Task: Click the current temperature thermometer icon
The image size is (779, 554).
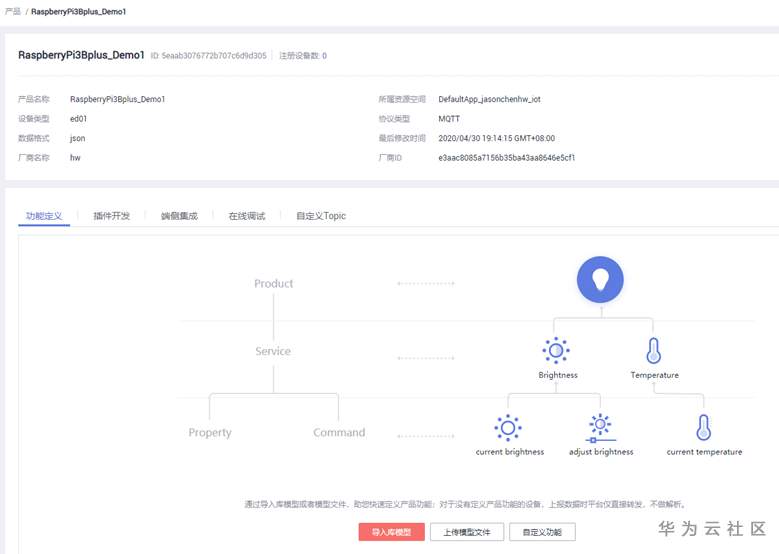Action: [x=703, y=427]
